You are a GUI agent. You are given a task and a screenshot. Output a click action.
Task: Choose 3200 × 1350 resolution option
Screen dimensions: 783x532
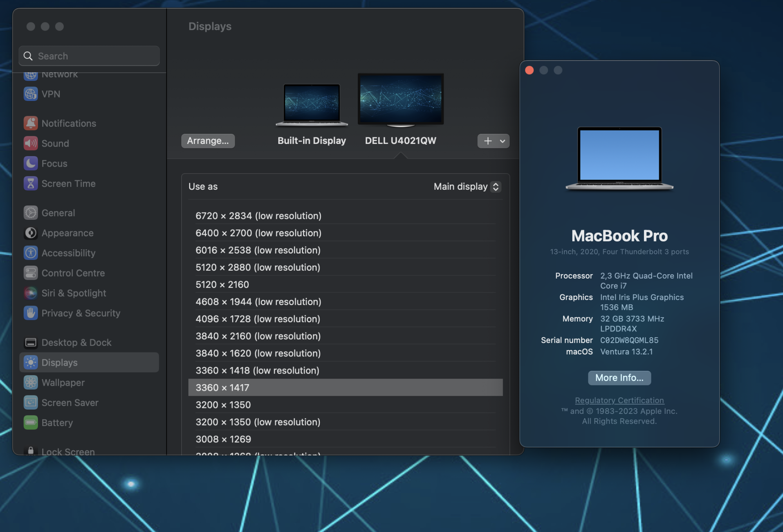click(223, 404)
